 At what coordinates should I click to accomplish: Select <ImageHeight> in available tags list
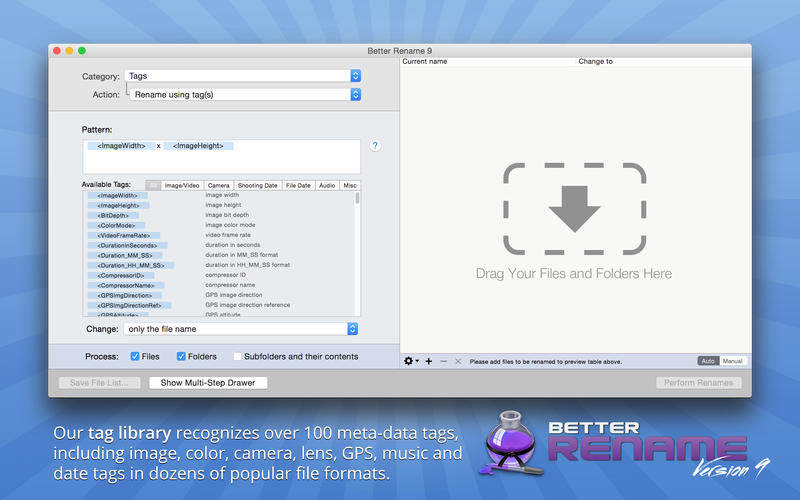[x=118, y=205]
